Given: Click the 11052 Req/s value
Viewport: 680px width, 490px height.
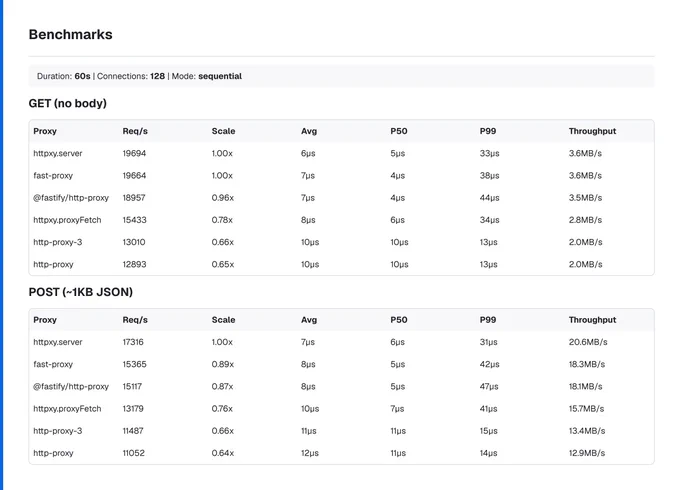Looking at the screenshot, I should click(134, 453).
